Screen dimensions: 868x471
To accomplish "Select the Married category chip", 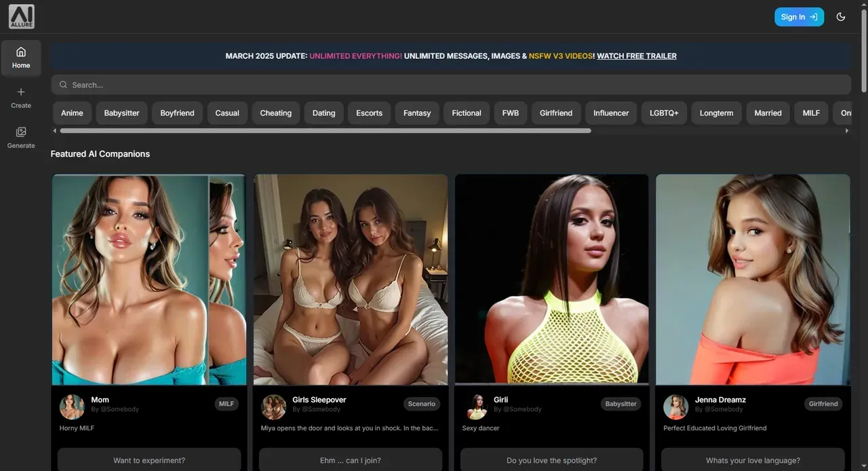I will (768, 113).
